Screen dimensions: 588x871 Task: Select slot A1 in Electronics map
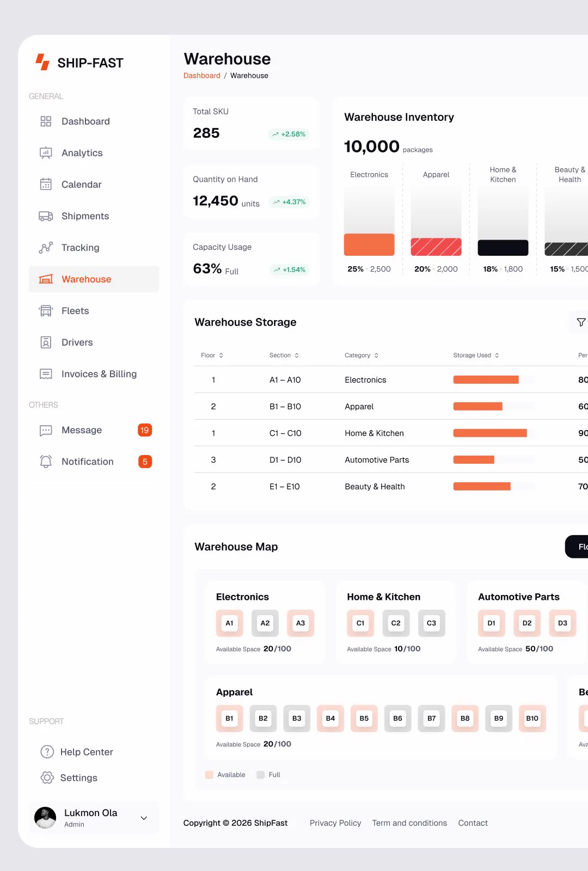[x=230, y=623]
